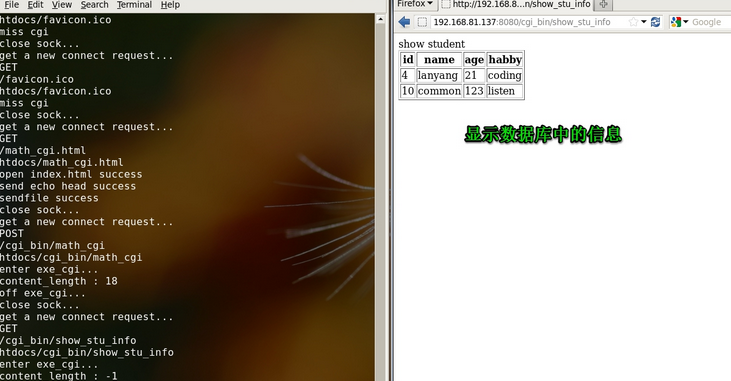Open the terminal View menu
731x381 pixels.
pyautogui.click(x=62, y=5)
